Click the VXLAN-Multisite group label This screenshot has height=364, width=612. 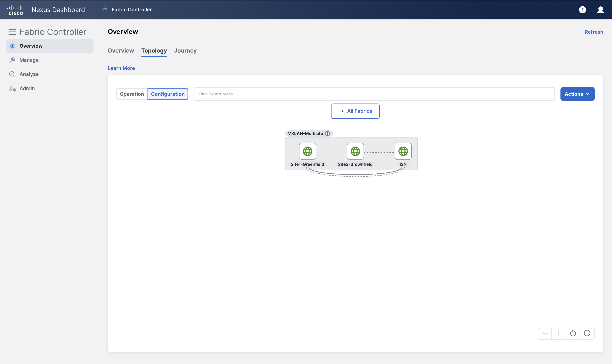pyautogui.click(x=305, y=133)
